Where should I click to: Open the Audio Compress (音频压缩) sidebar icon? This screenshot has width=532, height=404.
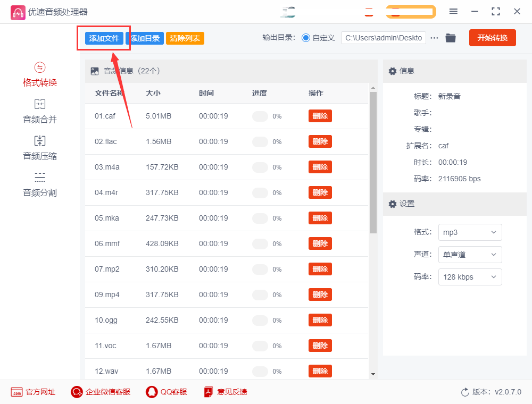coord(40,141)
